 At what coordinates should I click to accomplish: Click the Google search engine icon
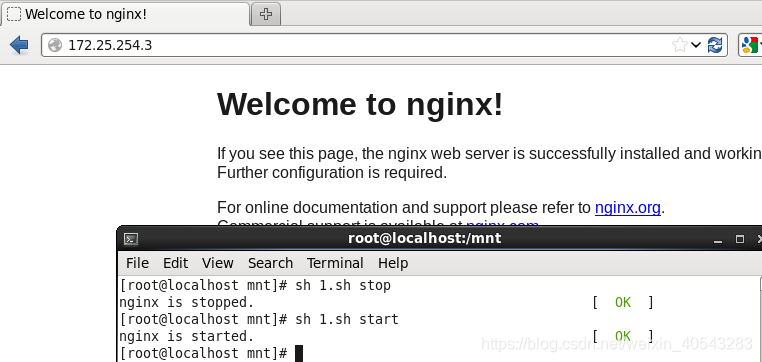pyautogui.click(x=750, y=45)
